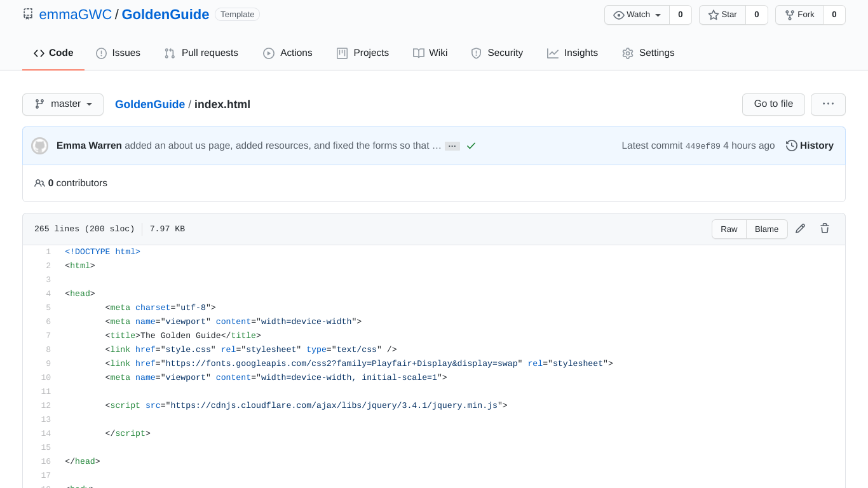868x488 pixels.
Task: Open the three-dot more options menu
Action: coord(828,104)
